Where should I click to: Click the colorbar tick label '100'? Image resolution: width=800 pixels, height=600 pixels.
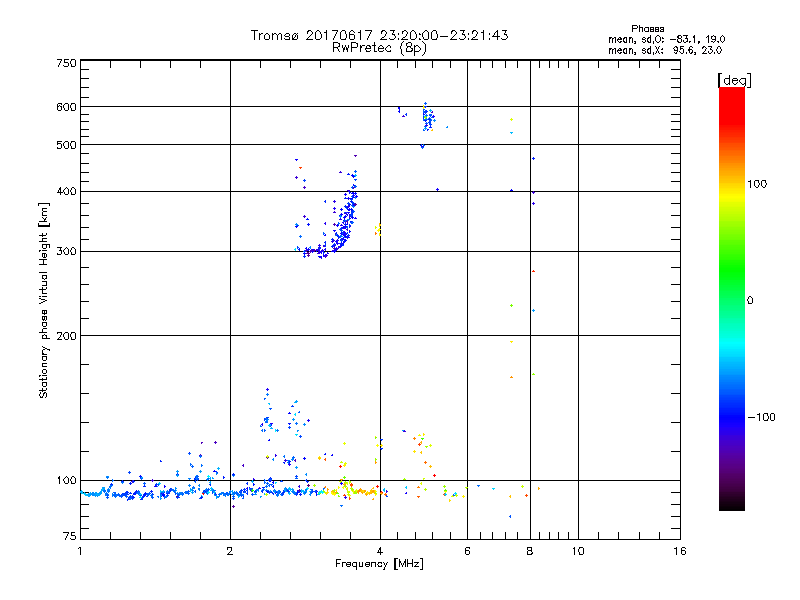[x=757, y=184]
